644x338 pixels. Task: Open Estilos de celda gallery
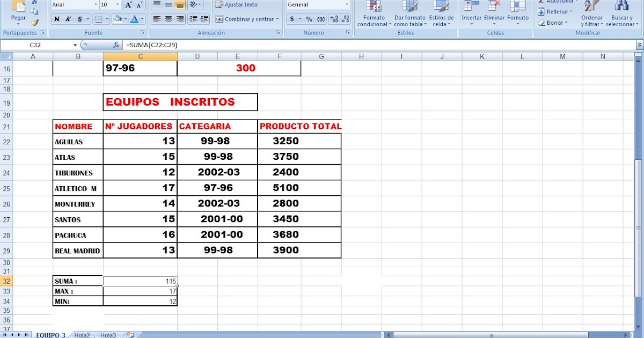point(441,14)
